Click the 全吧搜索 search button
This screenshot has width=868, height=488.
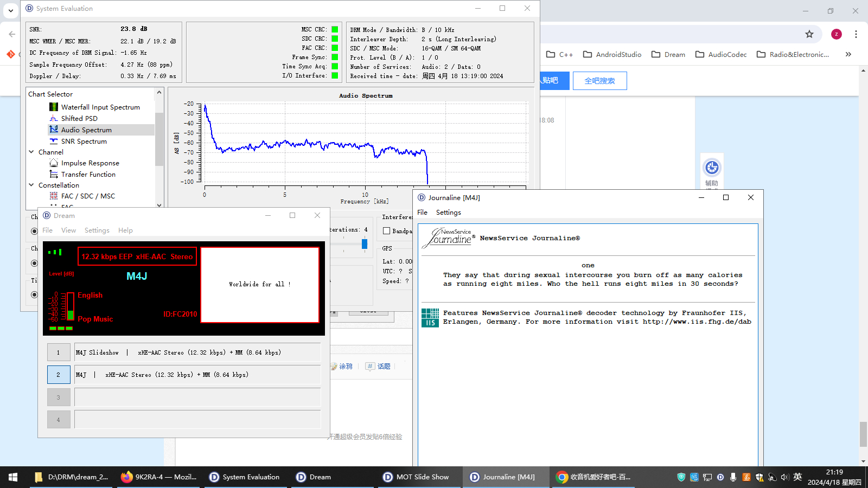tap(600, 81)
